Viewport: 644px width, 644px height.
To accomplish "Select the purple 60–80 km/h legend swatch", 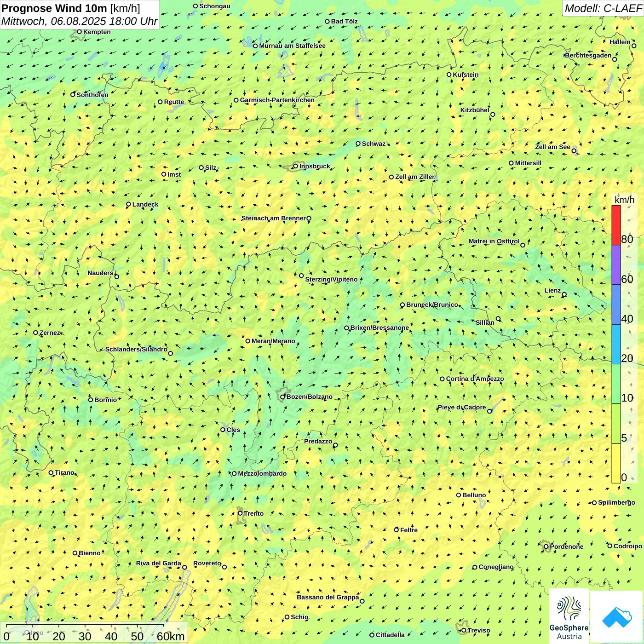I will [x=616, y=265].
